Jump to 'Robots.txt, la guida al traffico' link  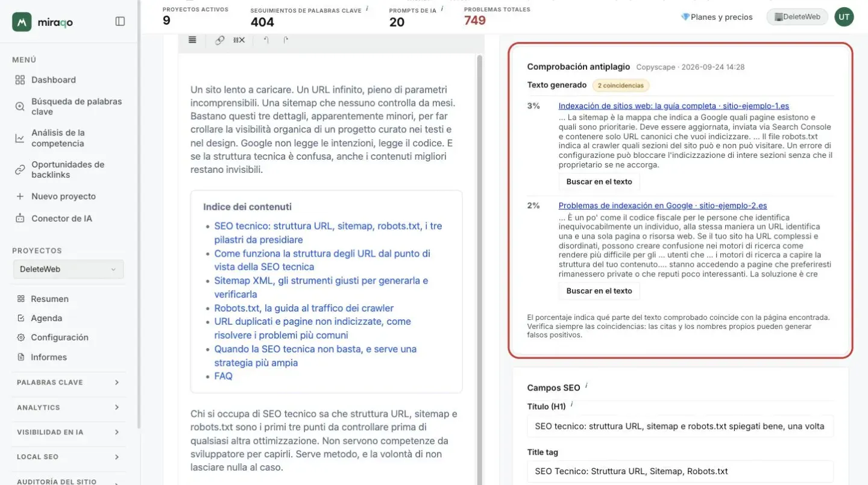coord(304,308)
